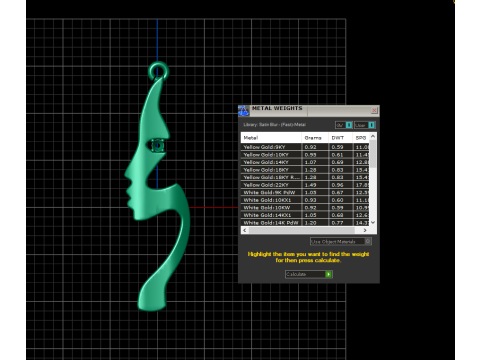Toggle Use Object Materials option
480x360 pixels.
click(340, 241)
